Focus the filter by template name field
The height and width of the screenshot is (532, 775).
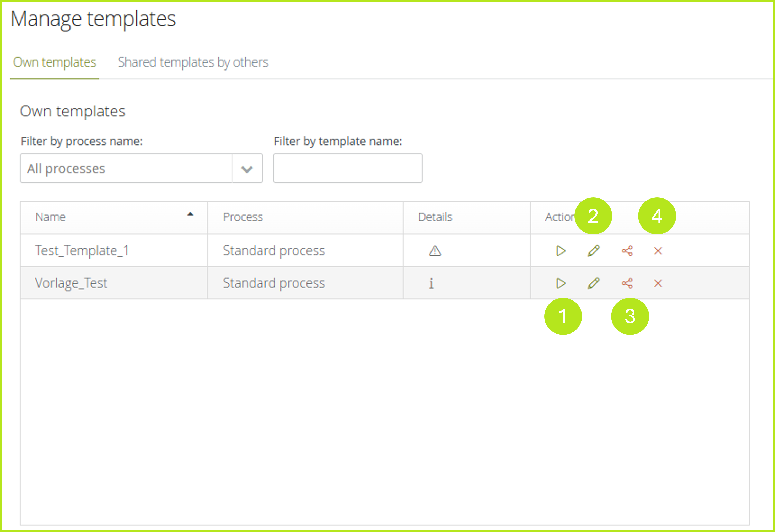(x=347, y=168)
